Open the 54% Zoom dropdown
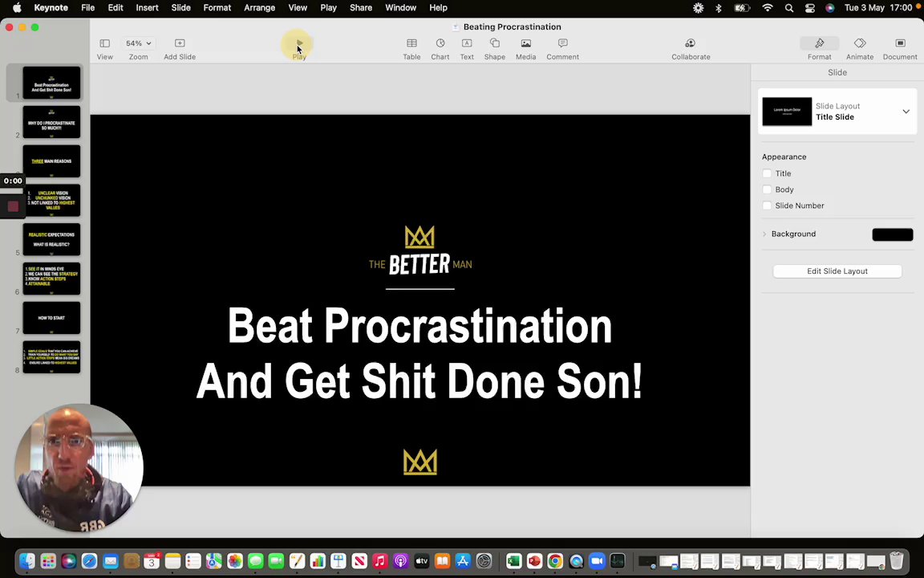Viewport: 924px width, 578px height. [x=139, y=43]
